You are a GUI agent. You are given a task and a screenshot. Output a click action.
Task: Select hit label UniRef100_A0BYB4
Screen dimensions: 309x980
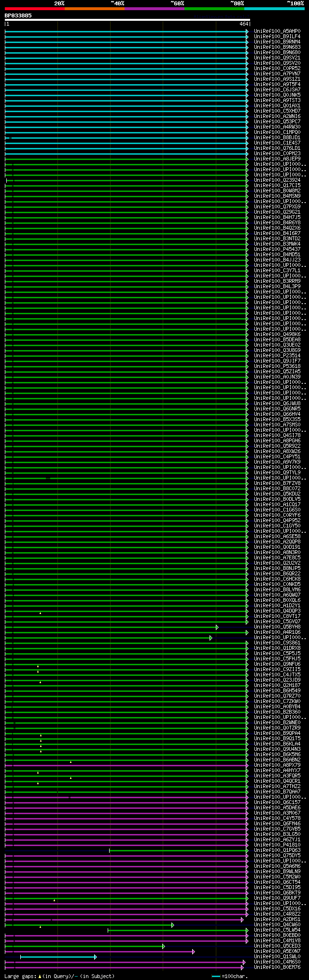click(x=277, y=707)
